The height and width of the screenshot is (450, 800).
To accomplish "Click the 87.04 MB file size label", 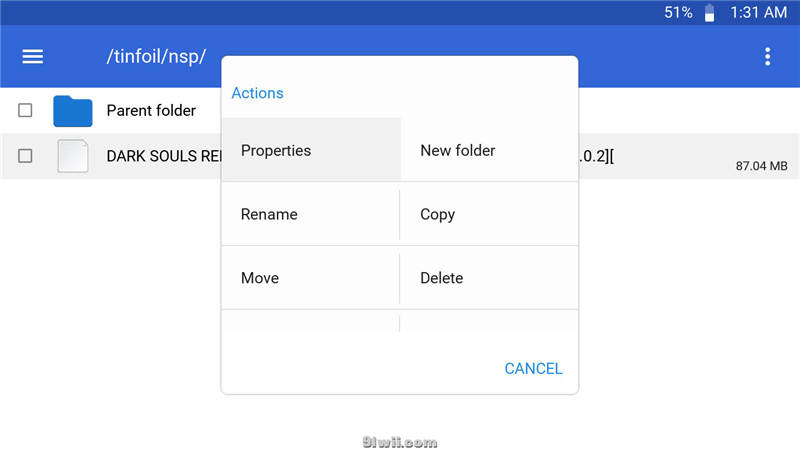I will point(761,166).
